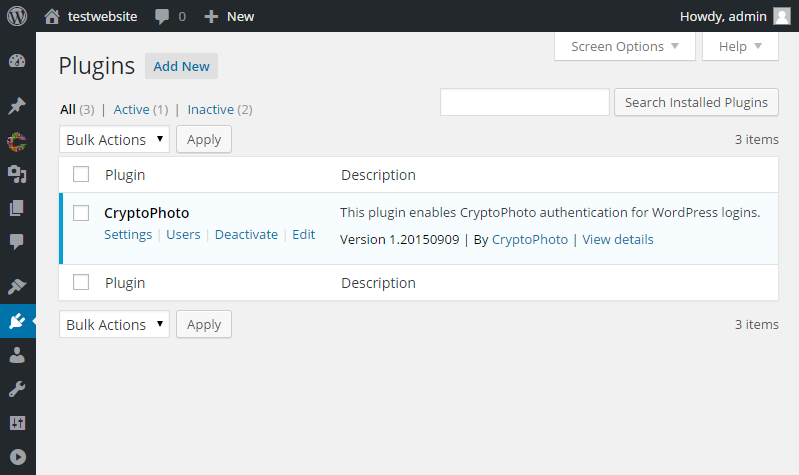799x475 pixels.
Task: Open CryptoPhoto Settings link
Action: point(128,234)
